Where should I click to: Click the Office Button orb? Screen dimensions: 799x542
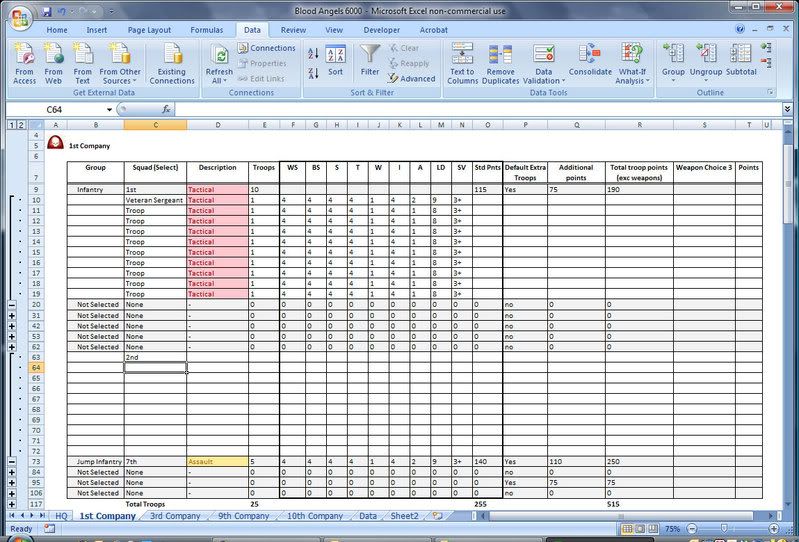point(20,18)
